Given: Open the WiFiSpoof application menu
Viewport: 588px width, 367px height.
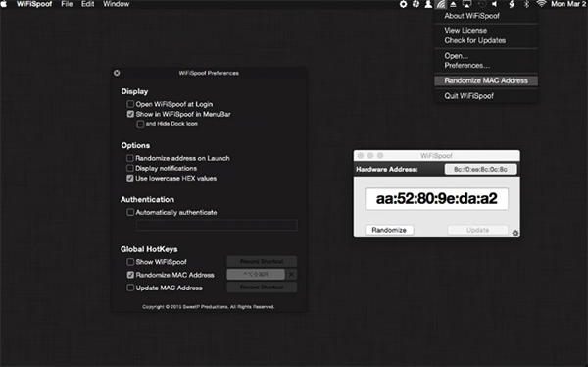Looking at the screenshot, I should coord(34,4).
